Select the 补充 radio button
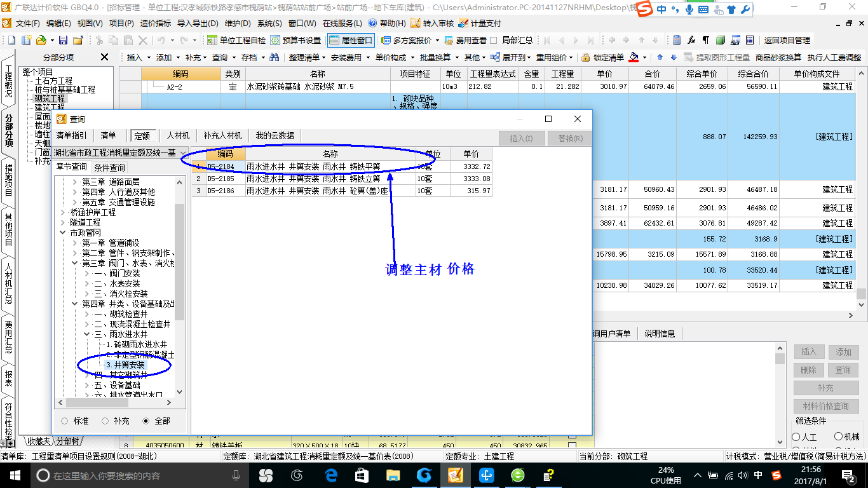 (105, 421)
